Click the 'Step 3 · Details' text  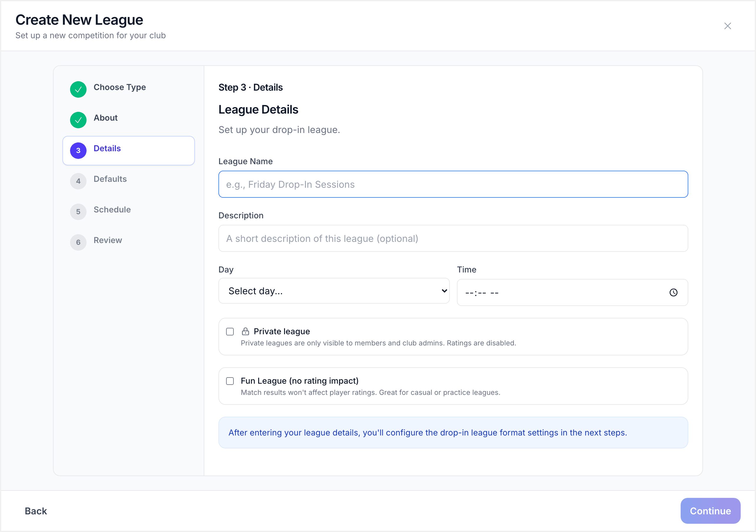tap(251, 87)
